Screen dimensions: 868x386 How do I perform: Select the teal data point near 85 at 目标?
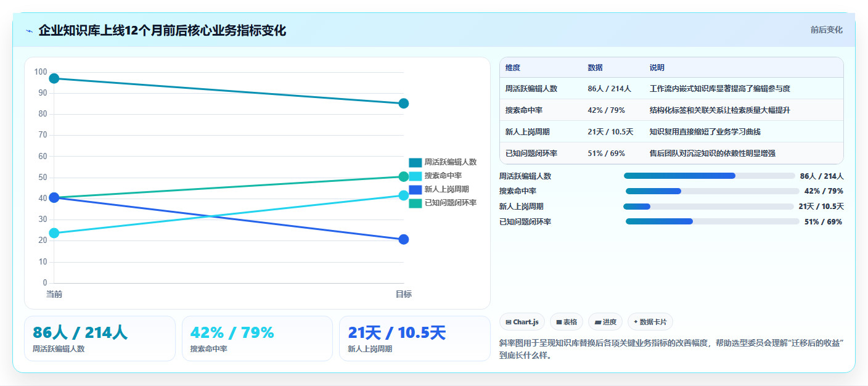(x=404, y=103)
